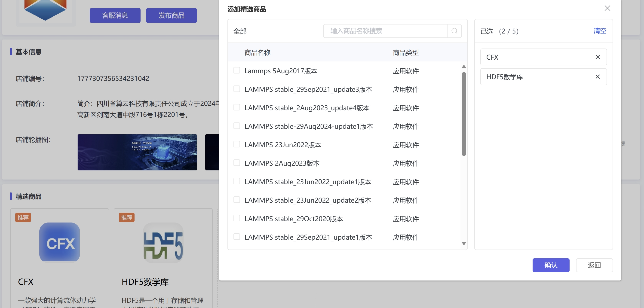644x308 pixels.
Task: Check LAMMPS stable_23Jun2022_update1版本 checkbox
Action: (236, 181)
